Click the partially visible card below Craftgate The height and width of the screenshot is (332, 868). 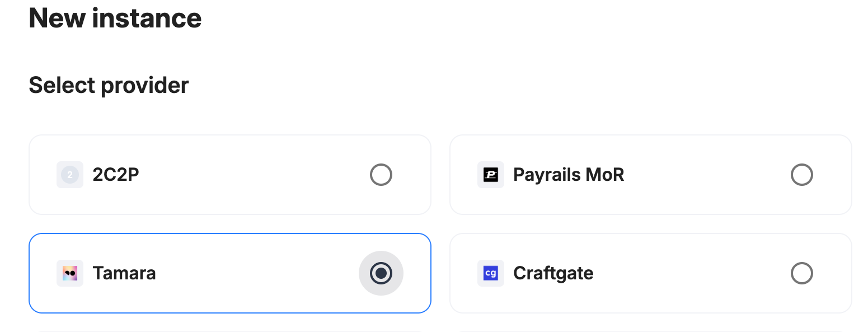(x=651, y=331)
